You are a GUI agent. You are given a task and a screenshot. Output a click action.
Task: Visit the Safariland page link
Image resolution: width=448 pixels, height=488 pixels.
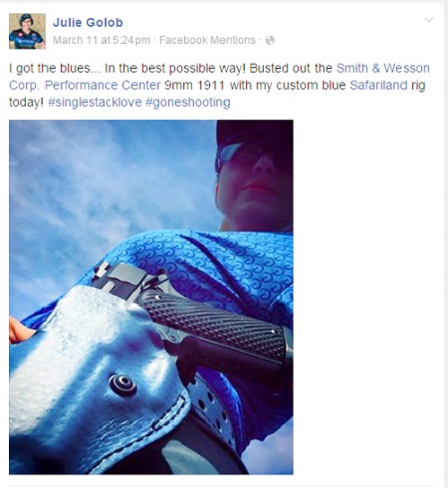[378, 85]
